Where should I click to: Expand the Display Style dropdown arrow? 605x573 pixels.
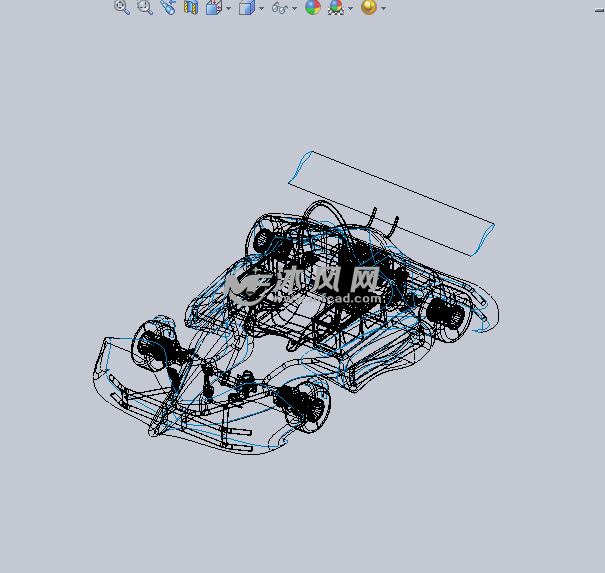click(x=261, y=9)
